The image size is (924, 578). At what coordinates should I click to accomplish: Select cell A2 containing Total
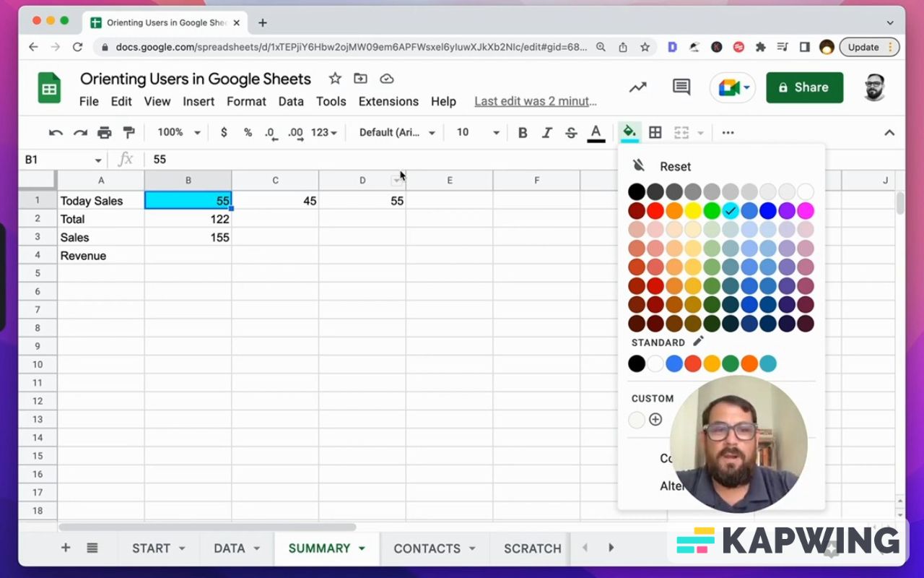pos(101,219)
